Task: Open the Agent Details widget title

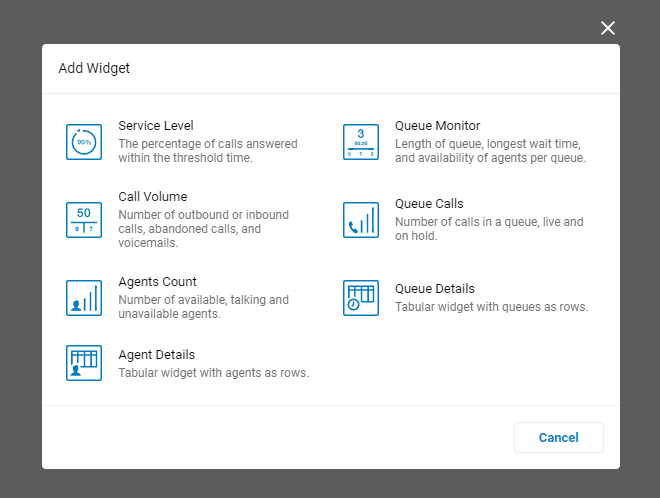Action: (157, 355)
